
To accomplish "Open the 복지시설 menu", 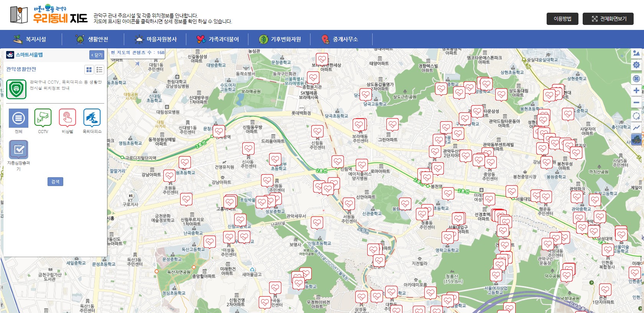I will point(31,39).
